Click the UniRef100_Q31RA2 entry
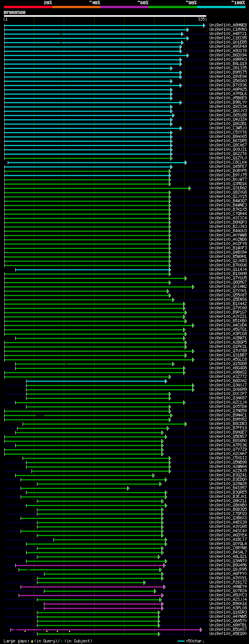249x644 pixels. [228, 188]
